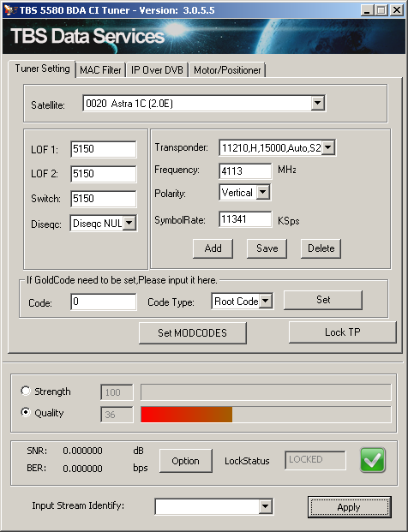Screen dimensions: 408x532
Task: Expand the Satellite dropdown list
Action: 318,103
